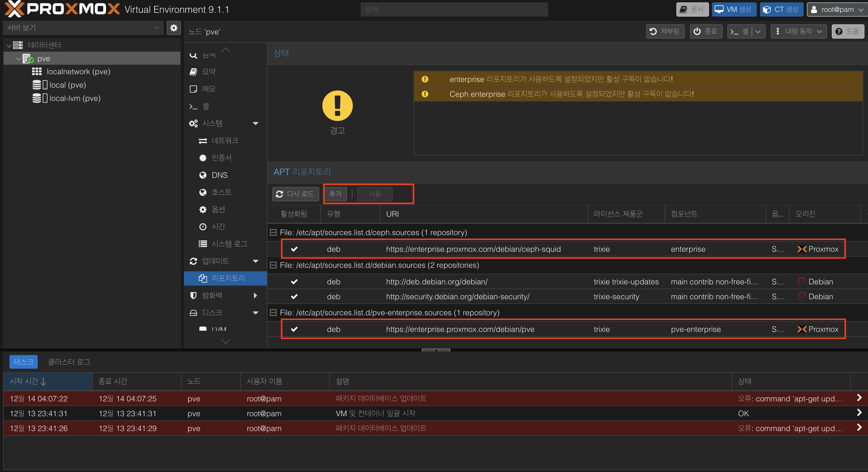Select the pve-enterprise repository enabled checkmark

point(294,329)
